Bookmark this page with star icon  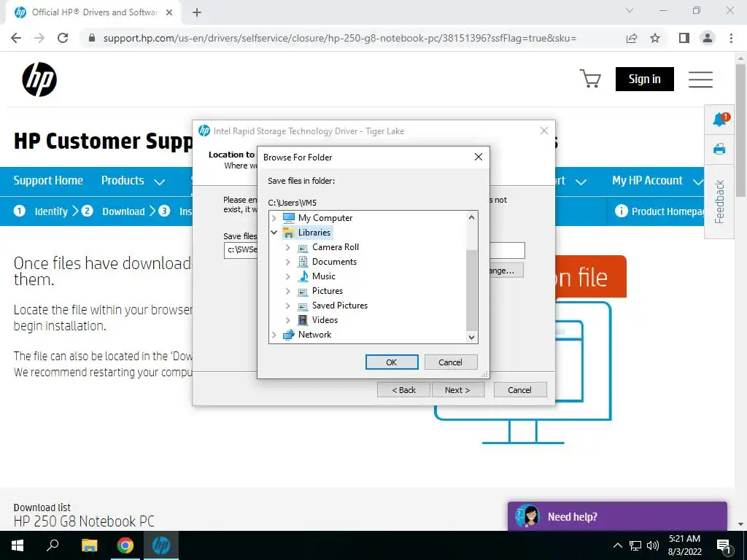(x=655, y=38)
